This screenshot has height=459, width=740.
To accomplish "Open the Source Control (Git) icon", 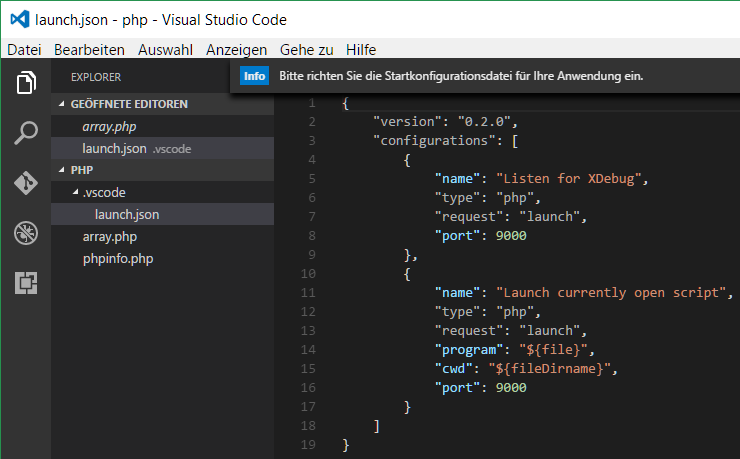I will (26, 183).
